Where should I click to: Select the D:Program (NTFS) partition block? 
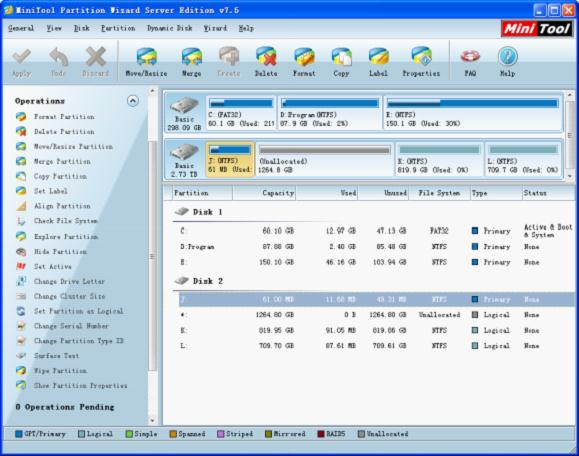point(329,112)
